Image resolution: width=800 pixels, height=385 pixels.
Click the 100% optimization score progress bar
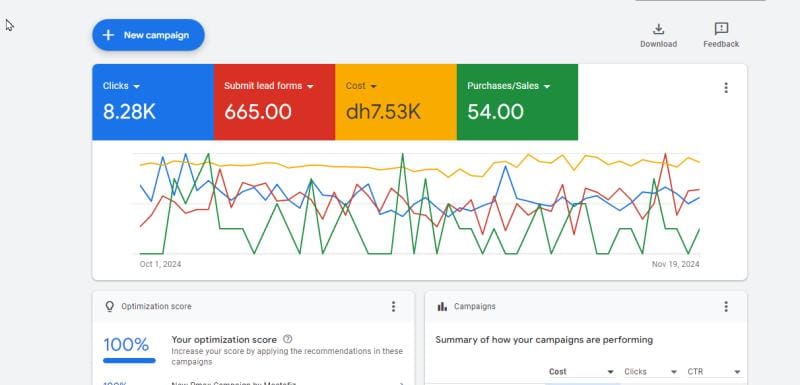[x=129, y=361]
